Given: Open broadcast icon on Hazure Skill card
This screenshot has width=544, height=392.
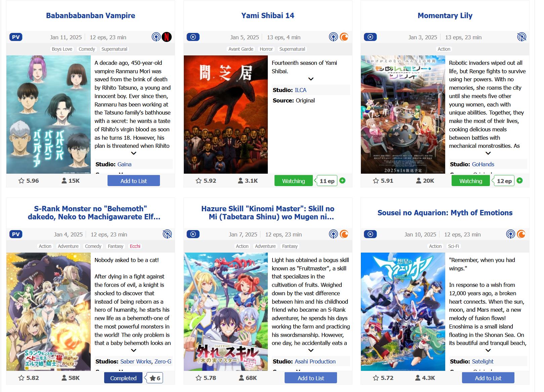Looking at the screenshot, I should click(x=333, y=234).
